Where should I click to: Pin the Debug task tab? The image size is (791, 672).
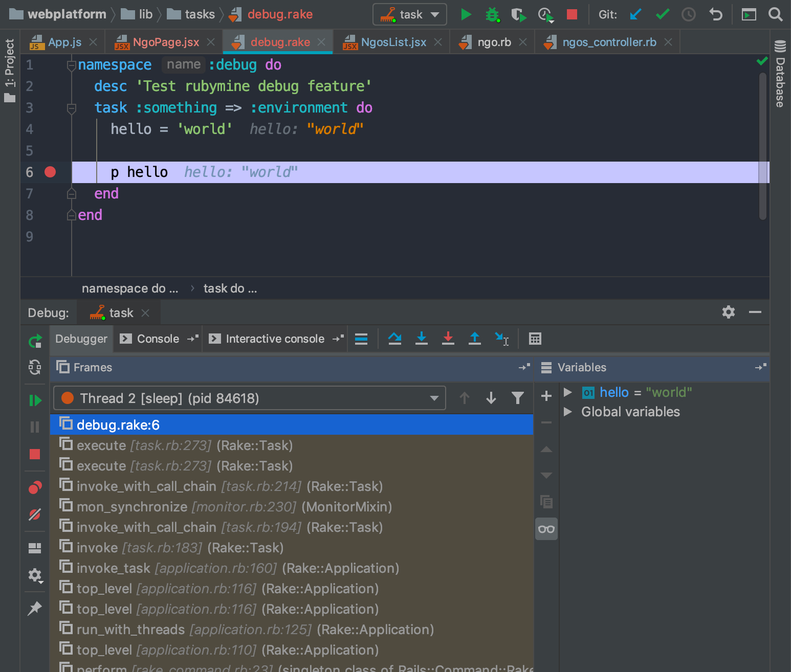[x=35, y=608]
